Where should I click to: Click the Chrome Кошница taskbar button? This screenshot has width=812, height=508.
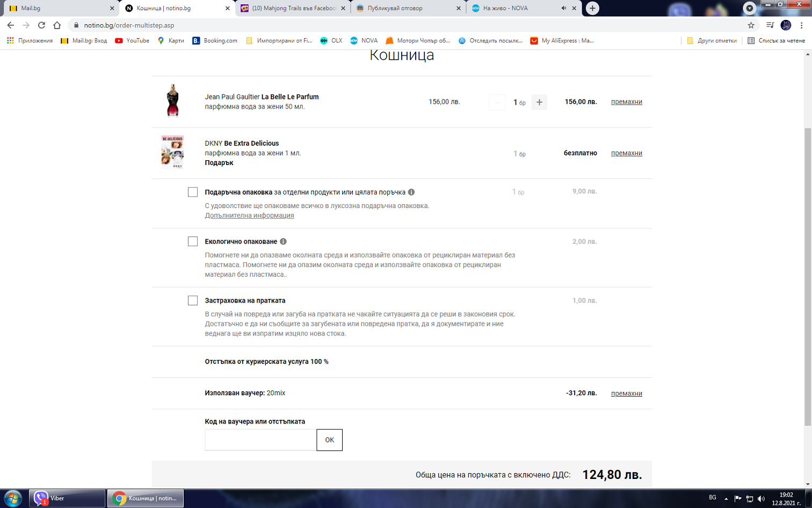coord(146,498)
